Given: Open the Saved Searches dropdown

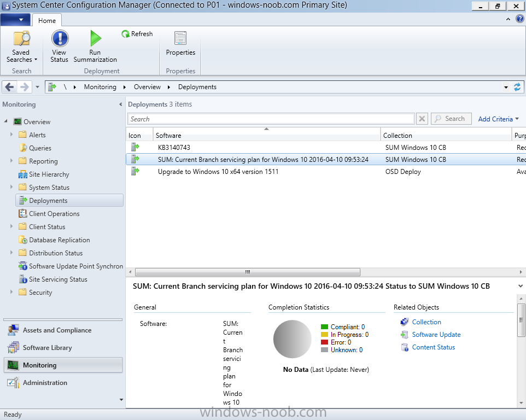Looking at the screenshot, I should click(x=21, y=46).
